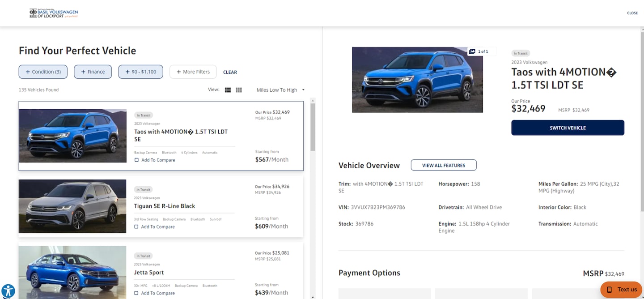This screenshot has width=644, height=299.
Task: Switch to list view icon
Action: tap(228, 90)
